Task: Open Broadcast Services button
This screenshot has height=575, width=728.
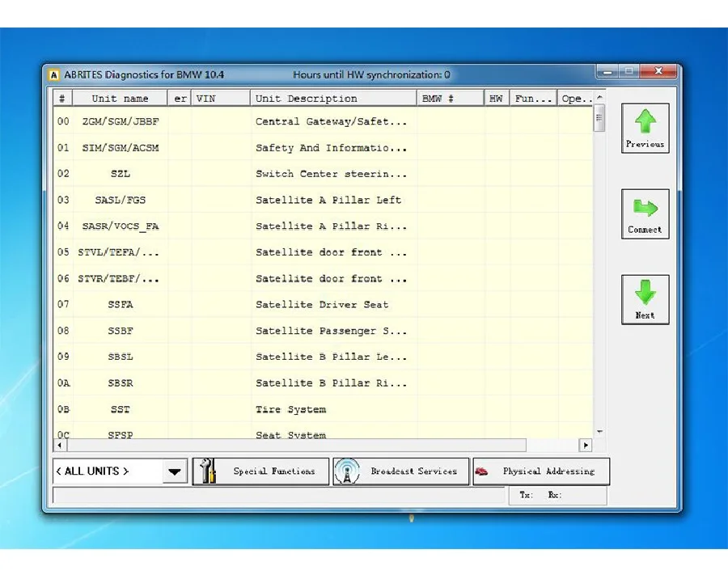Action: click(x=401, y=471)
